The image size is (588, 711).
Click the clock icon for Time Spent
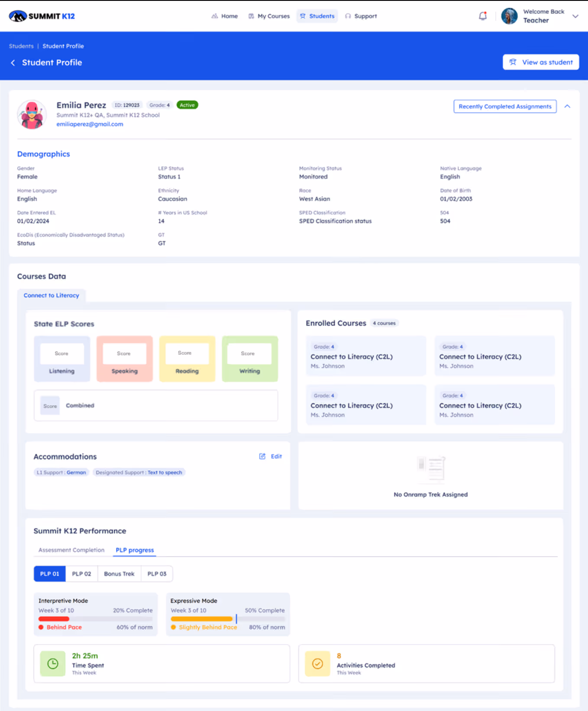[x=52, y=663]
